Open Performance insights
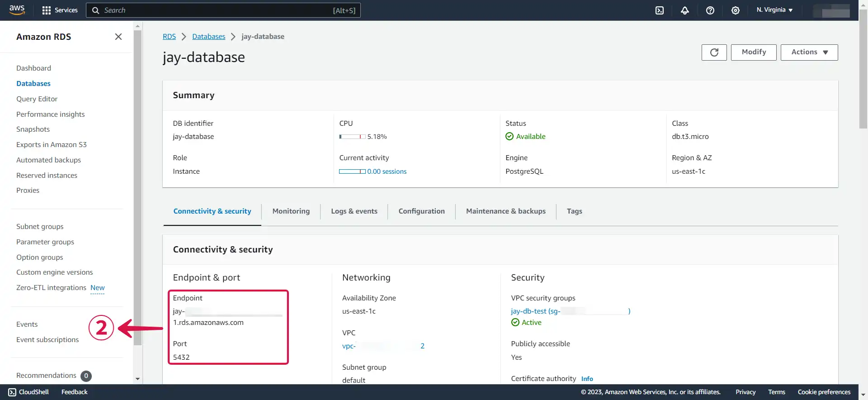The image size is (868, 400). [50, 114]
